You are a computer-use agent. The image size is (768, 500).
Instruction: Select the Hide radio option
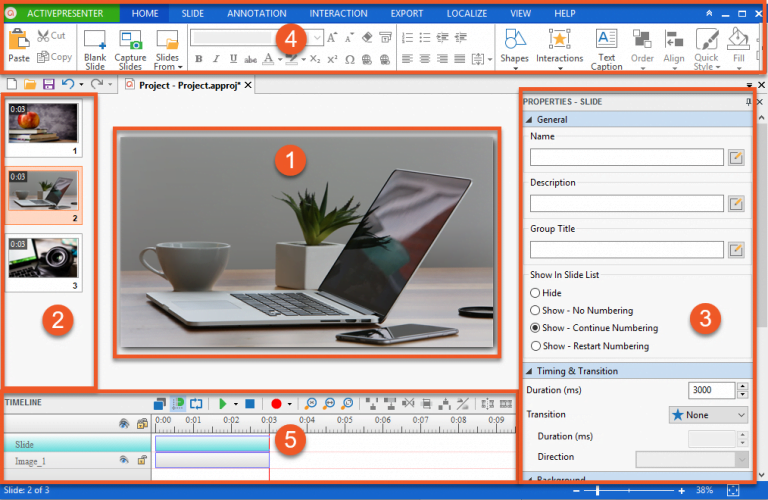tap(535, 293)
